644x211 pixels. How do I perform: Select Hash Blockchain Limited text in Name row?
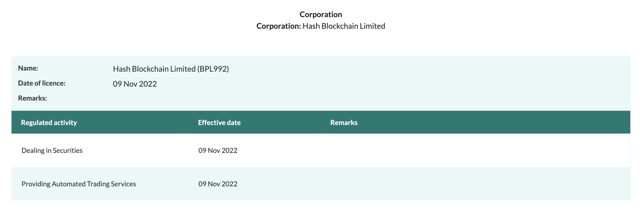coord(154,69)
